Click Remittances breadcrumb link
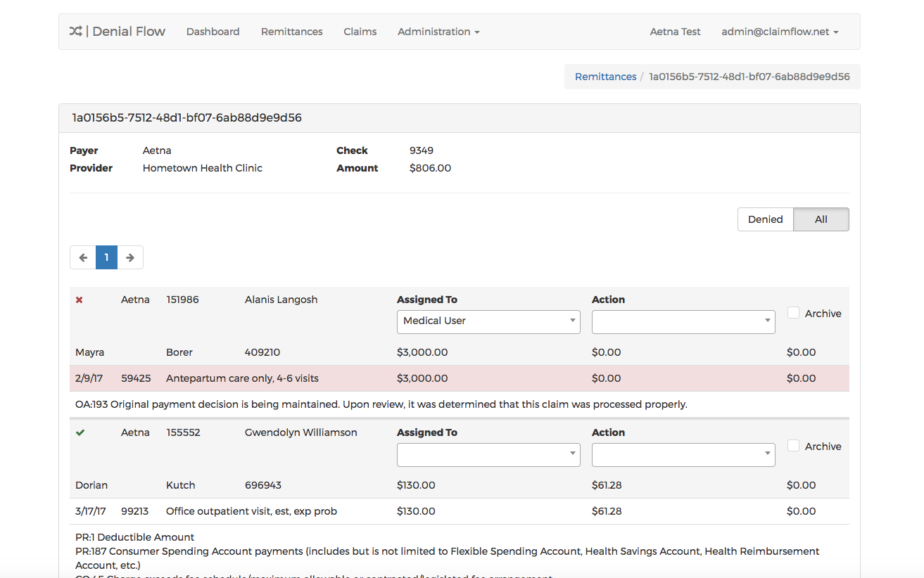The height and width of the screenshot is (578, 924). [x=605, y=77]
